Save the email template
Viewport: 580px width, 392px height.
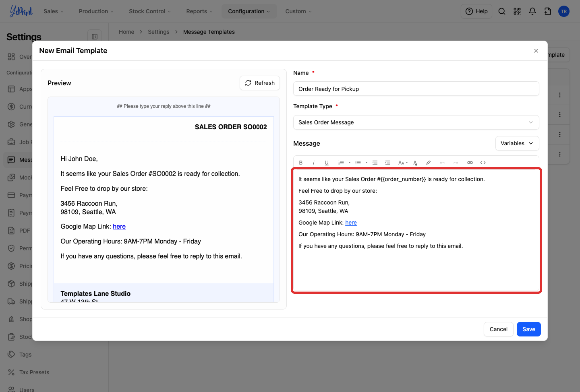(x=528, y=329)
